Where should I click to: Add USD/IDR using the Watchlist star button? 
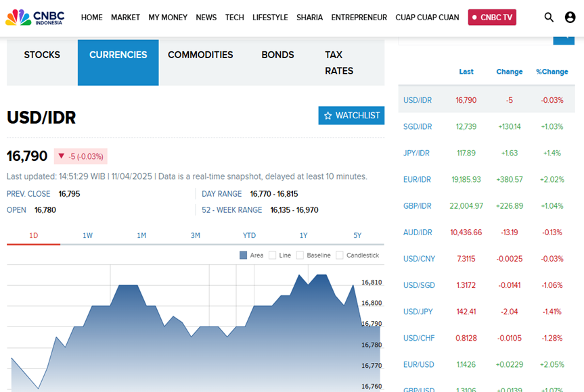(351, 116)
